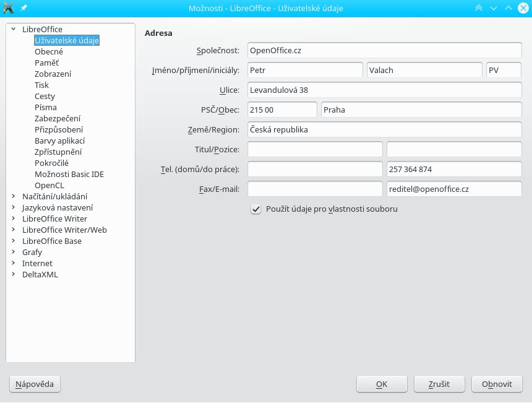532x403 pixels.
Task: Click the first name field containing Petr
Action: (305, 70)
